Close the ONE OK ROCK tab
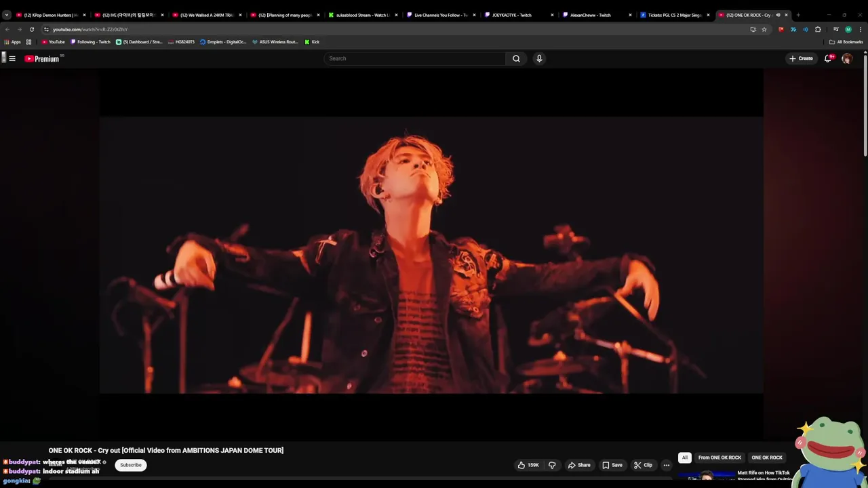This screenshot has height=488, width=868. 786,15
